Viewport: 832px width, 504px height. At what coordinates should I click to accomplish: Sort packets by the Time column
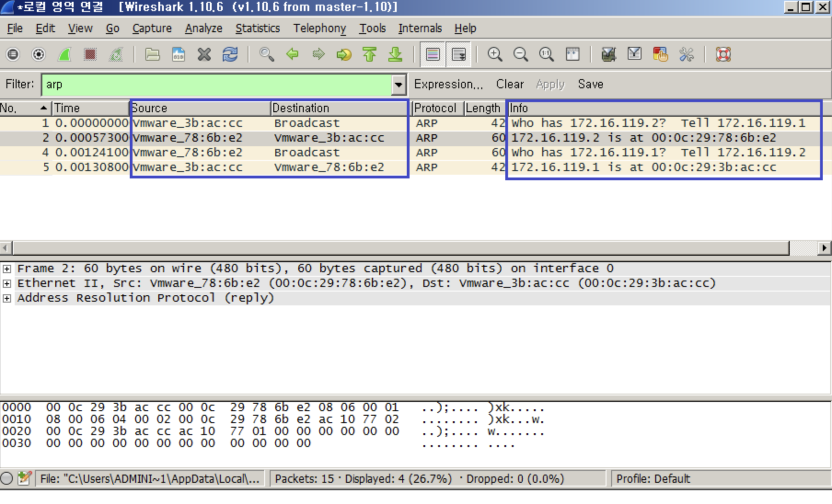click(90, 108)
